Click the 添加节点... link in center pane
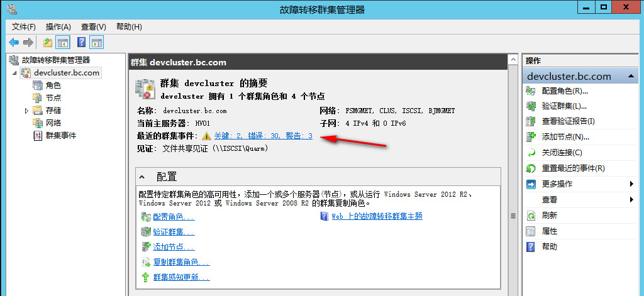 (174, 247)
